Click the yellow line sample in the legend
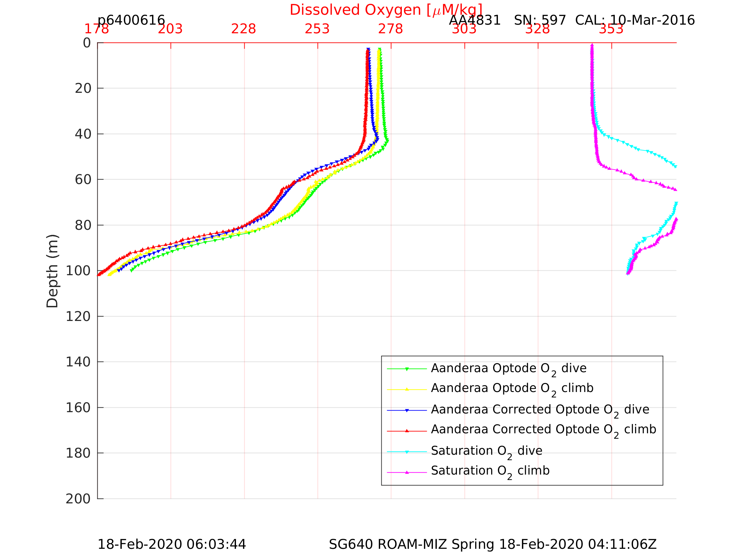The width and height of the screenshot is (747, 560). click(x=407, y=389)
